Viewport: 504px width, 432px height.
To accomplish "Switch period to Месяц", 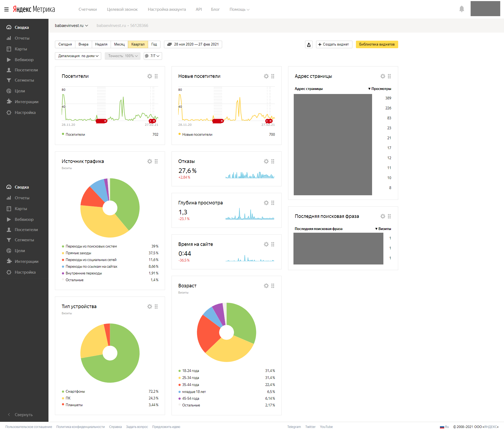I will click(x=119, y=44).
